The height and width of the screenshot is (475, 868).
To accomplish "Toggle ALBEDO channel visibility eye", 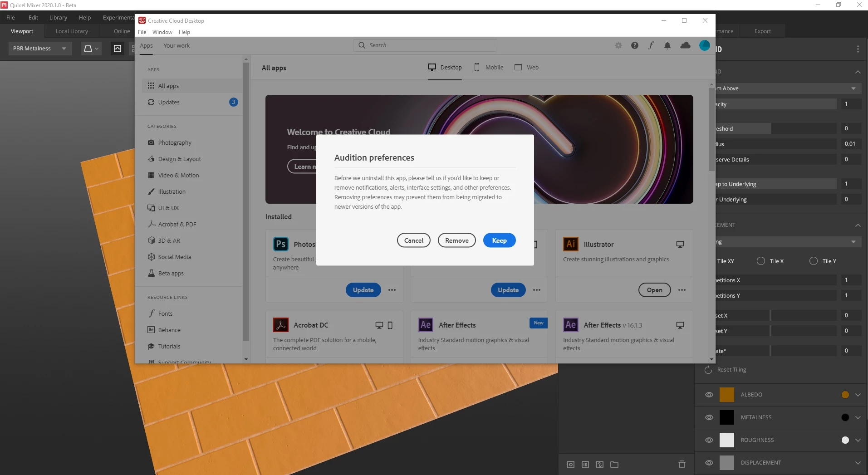I will click(x=709, y=395).
